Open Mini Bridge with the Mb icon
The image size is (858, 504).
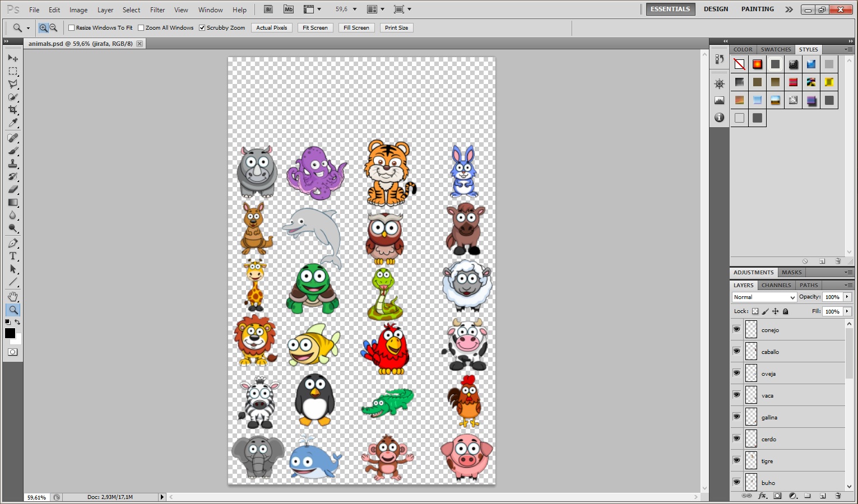[289, 10]
